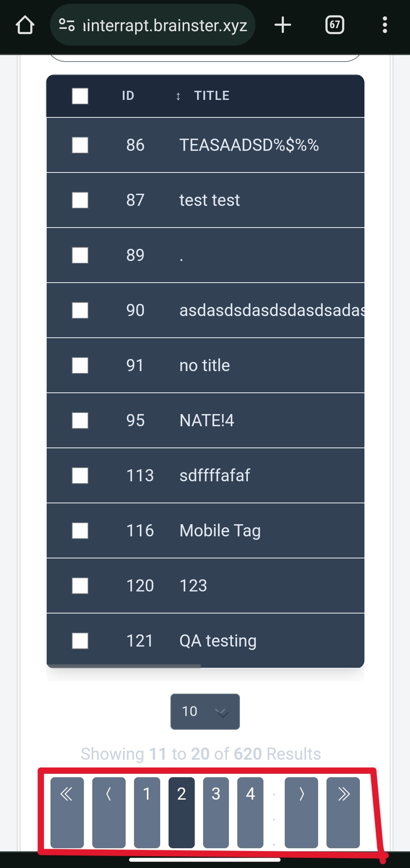
Task: Open the browser three-dot menu
Action: tap(385, 25)
